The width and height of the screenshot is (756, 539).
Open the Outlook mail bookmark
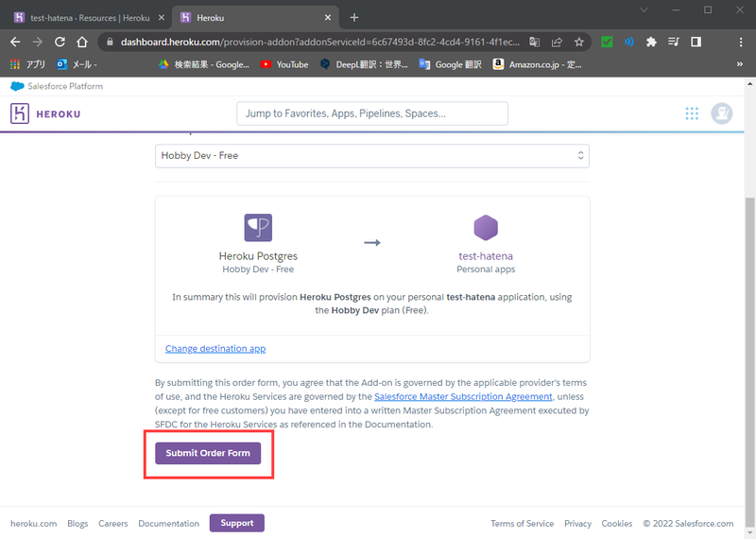pos(77,64)
